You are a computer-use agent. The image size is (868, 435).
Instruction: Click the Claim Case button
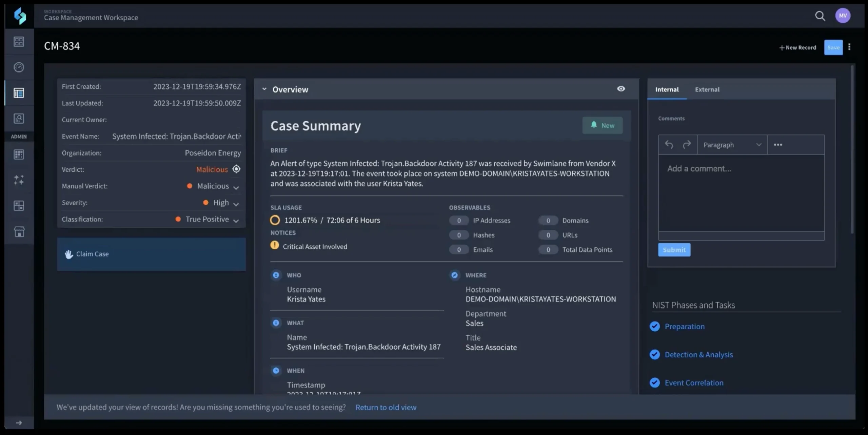151,254
